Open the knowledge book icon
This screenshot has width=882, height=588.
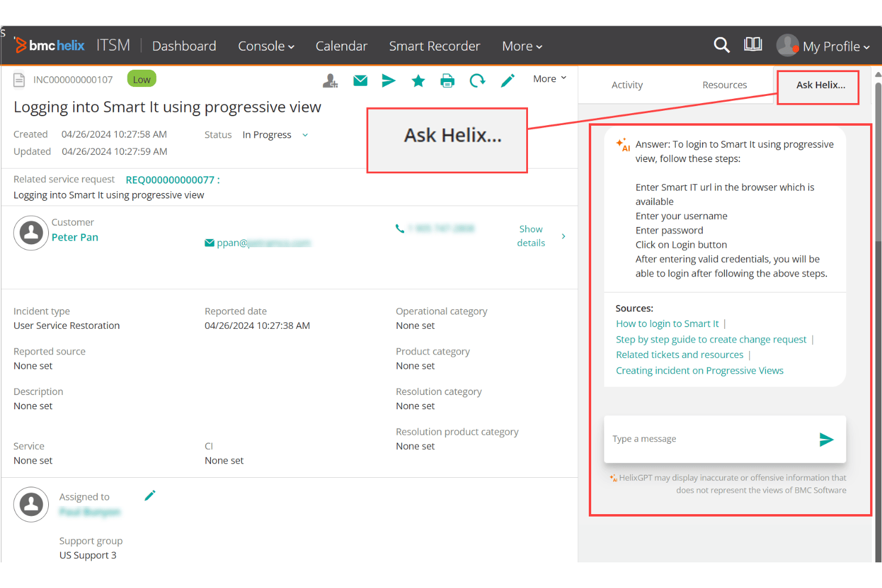point(753,44)
